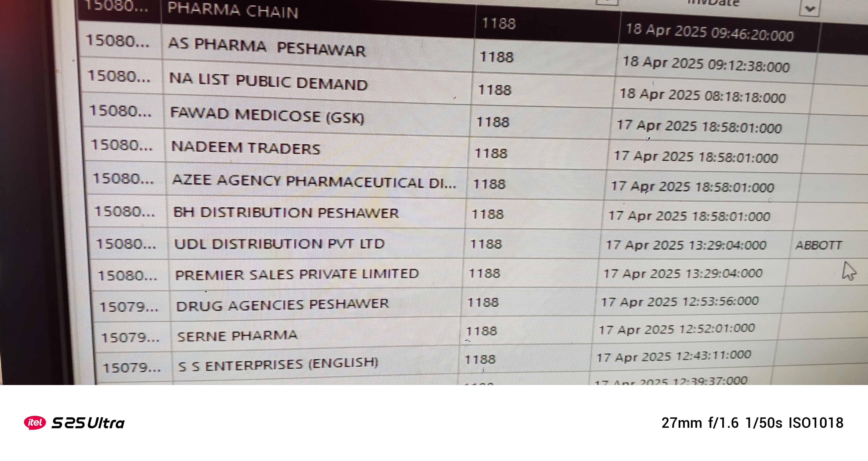Click the BH DISTRIBUTION PESHAWER entry
Screen dimensions: 868x461
coord(286,213)
